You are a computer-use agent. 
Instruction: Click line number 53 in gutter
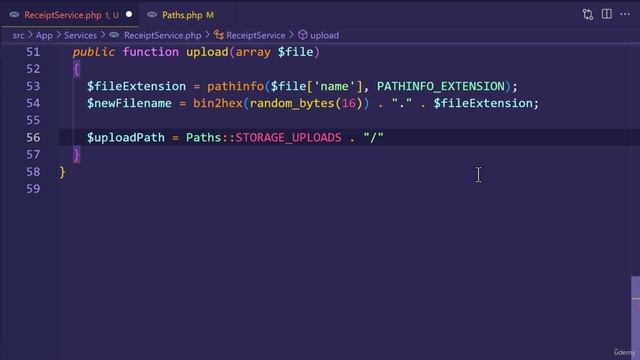(x=33, y=87)
